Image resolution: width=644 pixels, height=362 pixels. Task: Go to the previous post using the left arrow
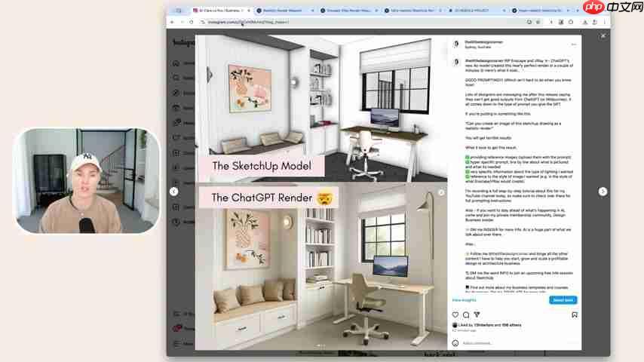pyautogui.click(x=173, y=192)
